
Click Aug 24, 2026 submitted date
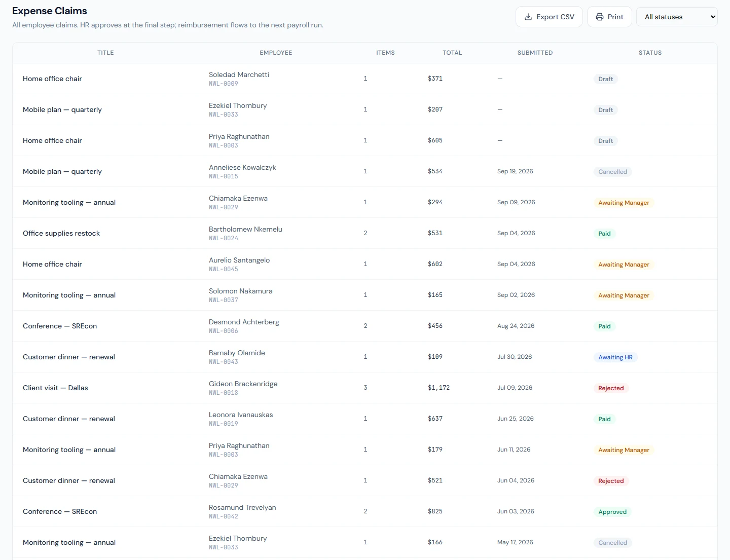[516, 326]
